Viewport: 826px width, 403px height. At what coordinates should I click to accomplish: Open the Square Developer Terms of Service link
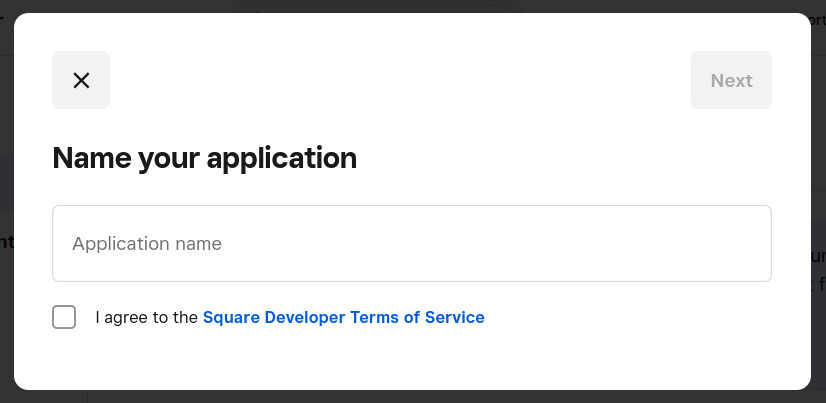click(x=343, y=317)
